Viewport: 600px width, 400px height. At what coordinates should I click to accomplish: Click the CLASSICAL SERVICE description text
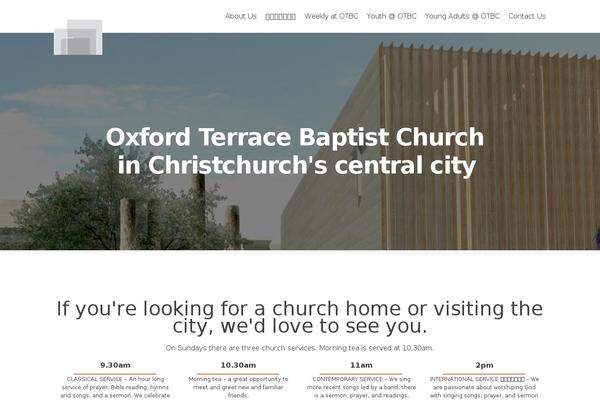pos(115,387)
